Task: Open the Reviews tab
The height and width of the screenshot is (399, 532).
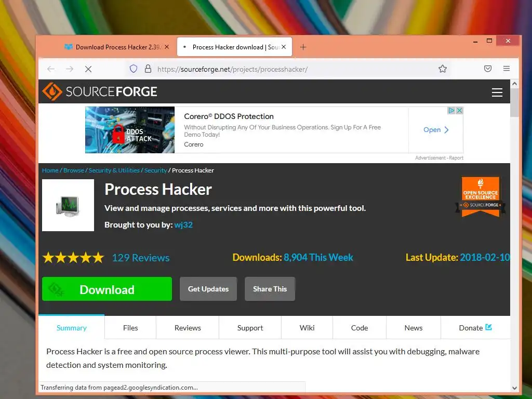Action: [x=188, y=328]
